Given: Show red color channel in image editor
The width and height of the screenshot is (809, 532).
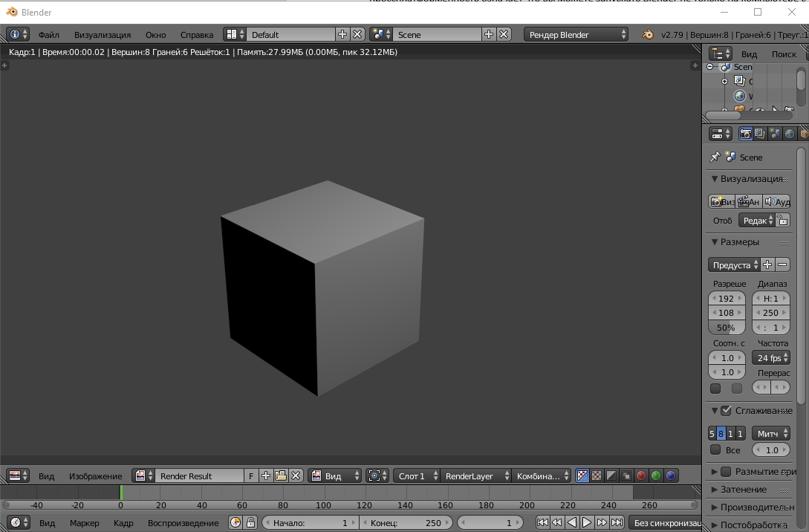Looking at the screenshot, I should pyautogui.click(x=640, y=476).
